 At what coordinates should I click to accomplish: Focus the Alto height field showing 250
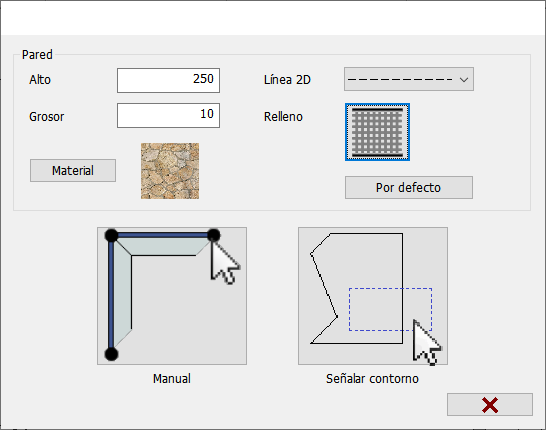[x=169, y=80]
